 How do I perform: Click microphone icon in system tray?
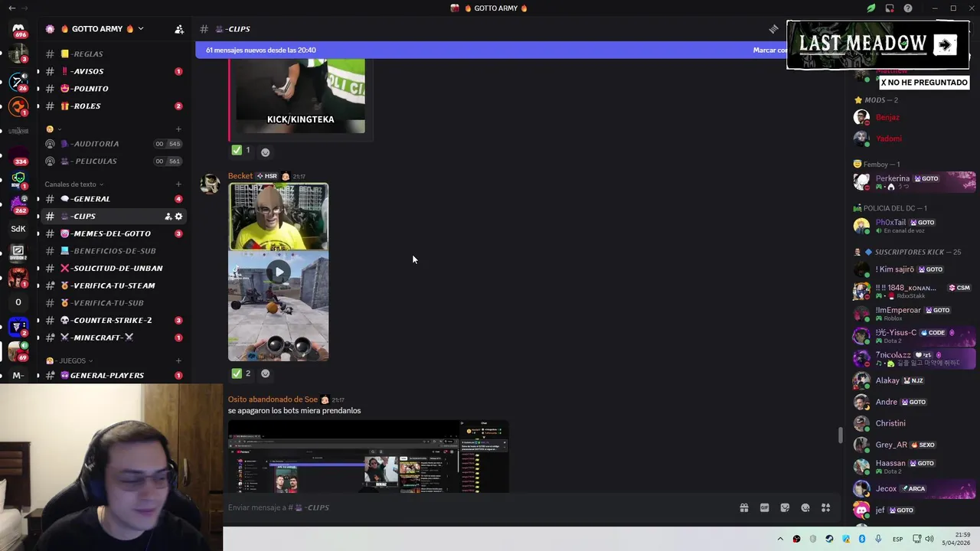click(878, 539)
